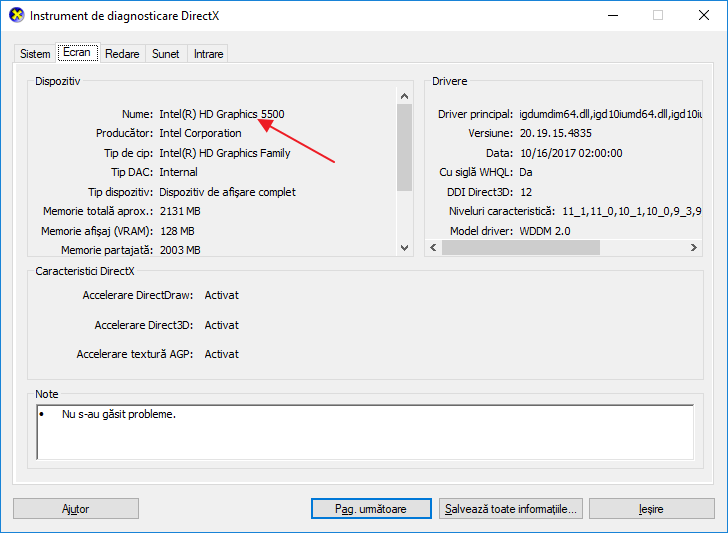The width and height of the screenshot is (728, 533).
Task: Select the text Intel(R) HD Graphics 5500
Action: click(x=222, y=114)
